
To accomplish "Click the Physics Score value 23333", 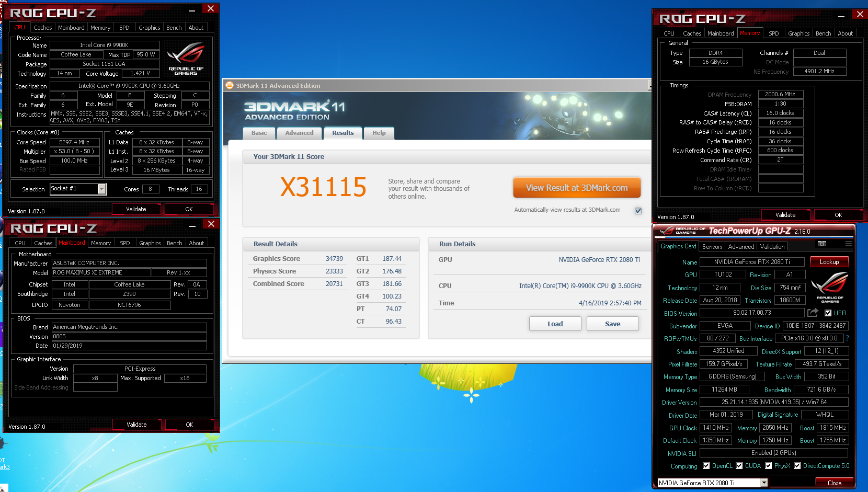I will (x=334, y=271).
